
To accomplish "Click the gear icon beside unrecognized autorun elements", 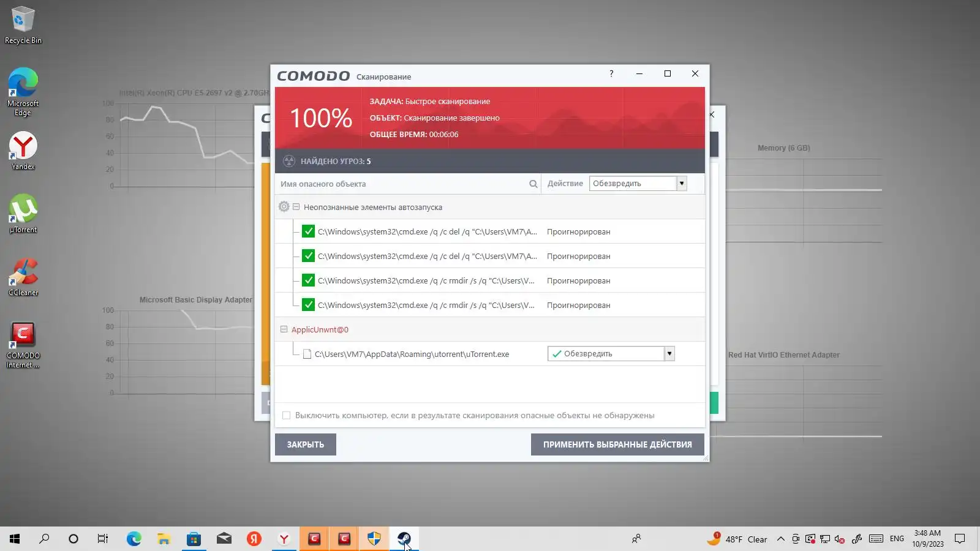I will coord(284,207).
